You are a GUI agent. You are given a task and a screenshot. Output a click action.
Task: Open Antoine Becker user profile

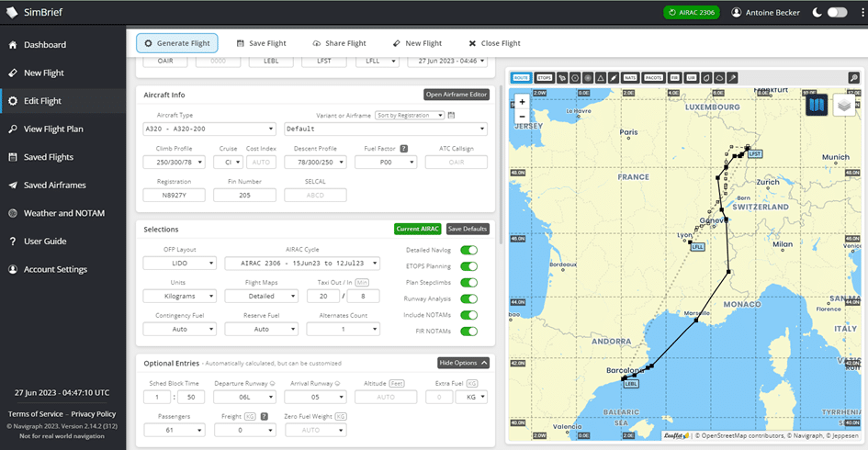tap(766, 12)
